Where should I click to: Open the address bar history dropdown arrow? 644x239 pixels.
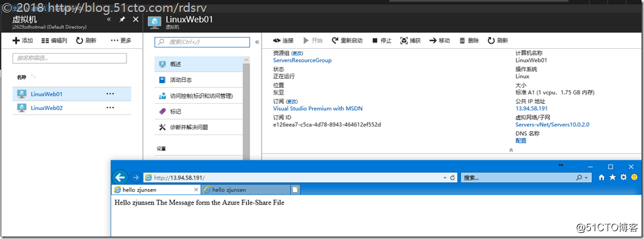tap(445, 178)
